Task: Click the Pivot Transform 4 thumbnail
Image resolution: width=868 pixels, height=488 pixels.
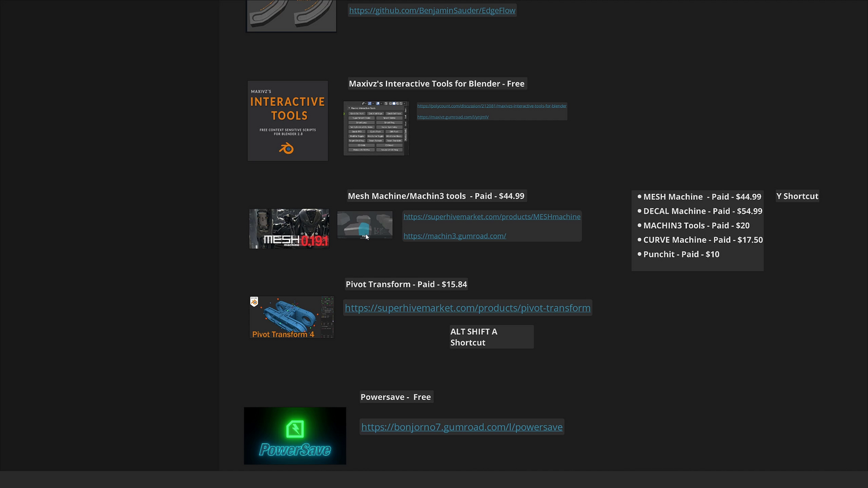Action: click(x=292, y=317)
